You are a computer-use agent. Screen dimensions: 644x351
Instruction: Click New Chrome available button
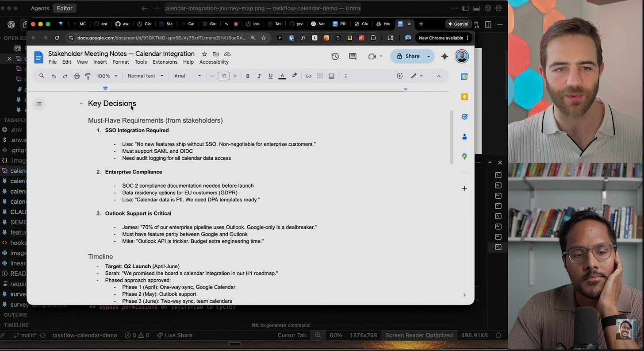(x=444, y=38)
